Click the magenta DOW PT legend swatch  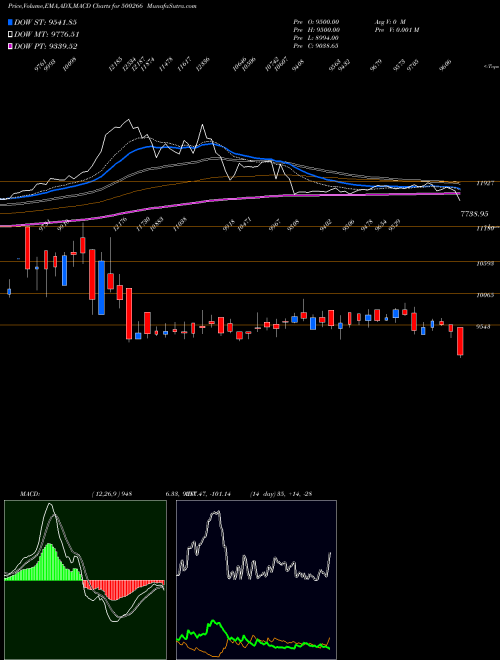11,46
